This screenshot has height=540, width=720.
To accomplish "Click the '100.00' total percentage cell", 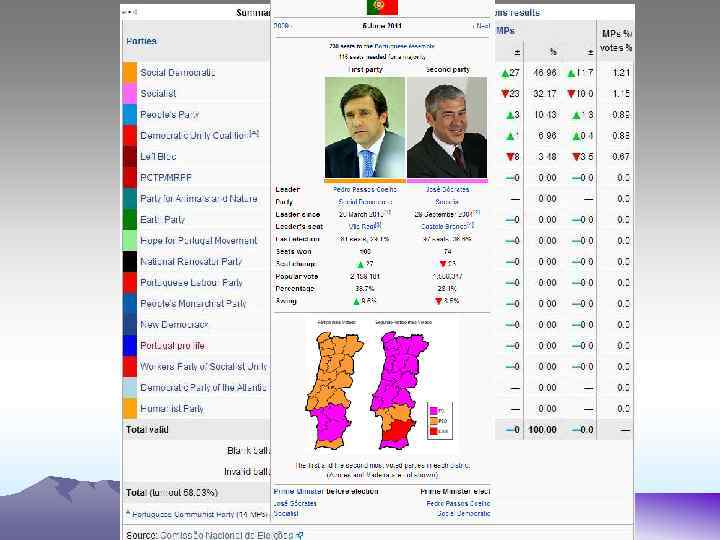I will coord(542,430).
